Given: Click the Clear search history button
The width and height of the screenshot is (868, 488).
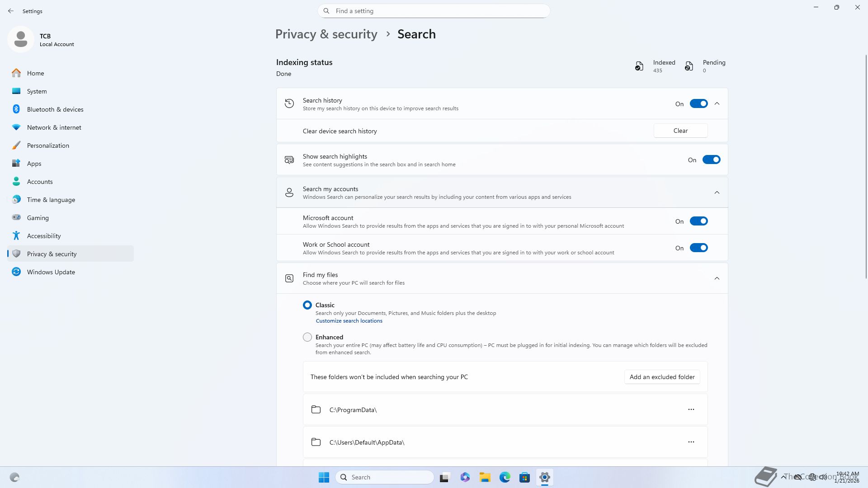Looking at the screenshot, I should click(680, 131).
